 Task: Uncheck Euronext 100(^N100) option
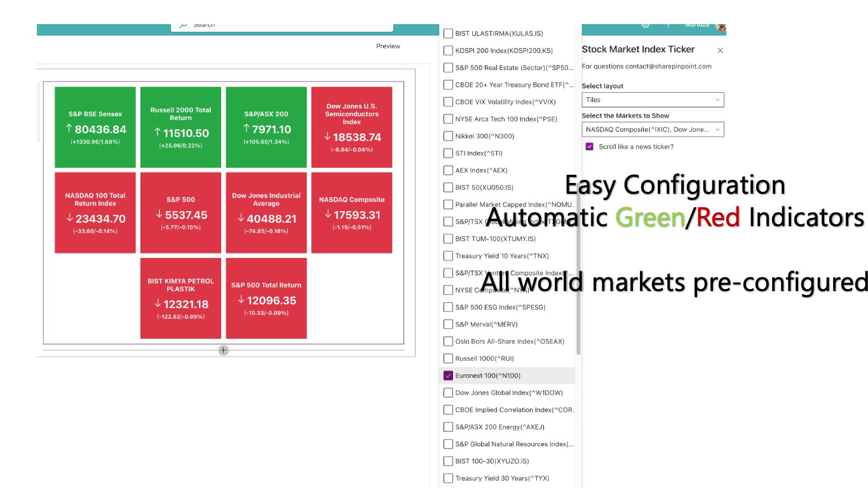coord(449,376)
